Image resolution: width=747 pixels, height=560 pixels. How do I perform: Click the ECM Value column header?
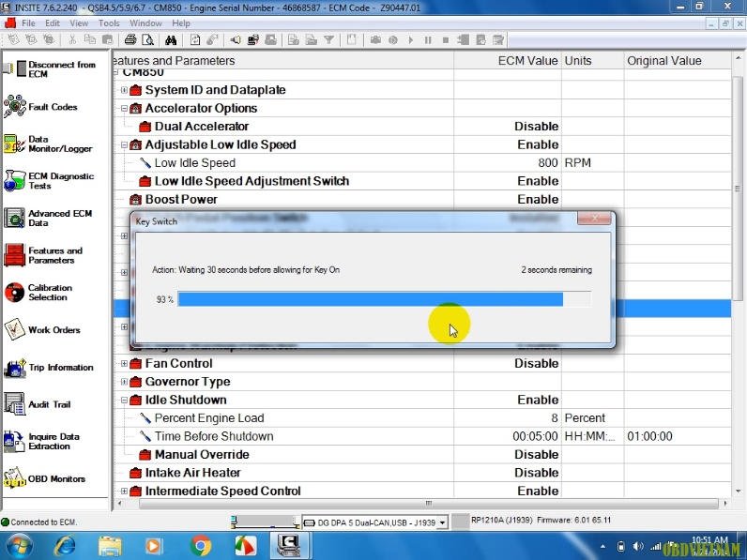[508, 60]
